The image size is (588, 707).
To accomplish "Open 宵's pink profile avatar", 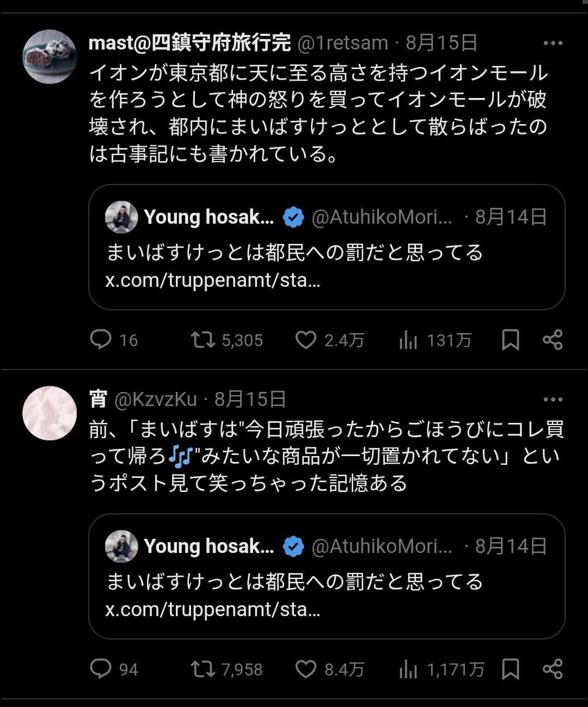I will (50, 413).
